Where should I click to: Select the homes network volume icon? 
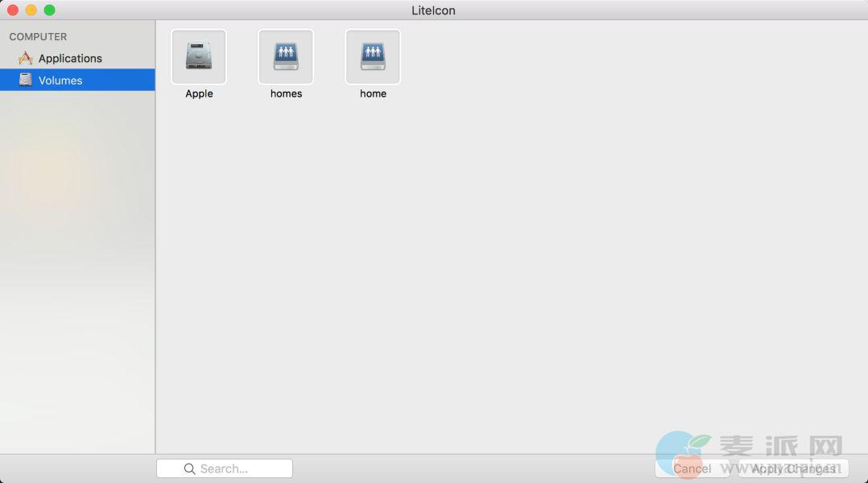pyautogui.click(x=286, y=57)
